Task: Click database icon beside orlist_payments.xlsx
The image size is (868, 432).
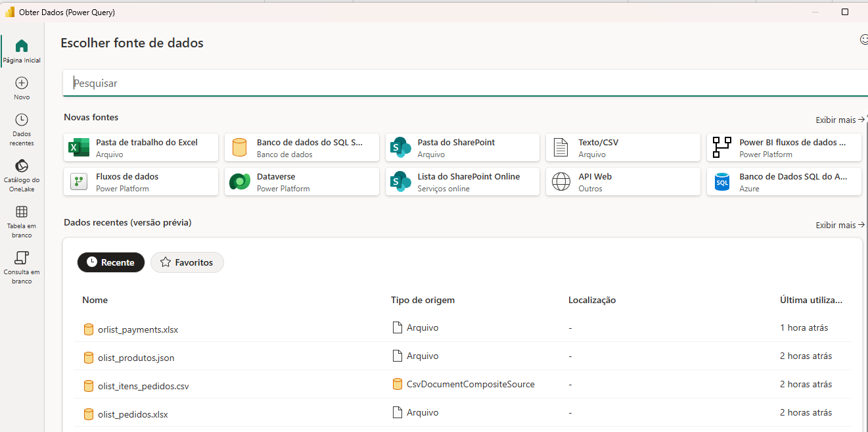Action: tap(89, 329)
